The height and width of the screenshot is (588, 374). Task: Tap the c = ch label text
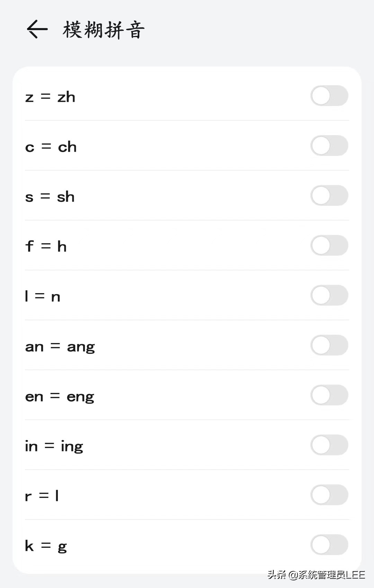[51, 147]
